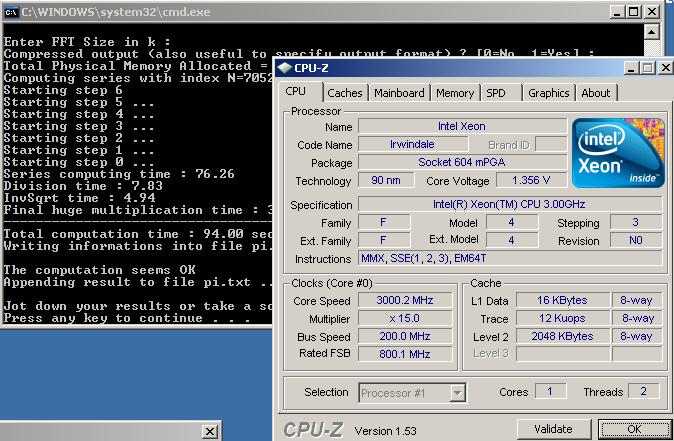This screenshot has width=674, height=441.
Task: Click the Technology value '90 nm'
Action: pyautogui.click(x=386, y=180)
